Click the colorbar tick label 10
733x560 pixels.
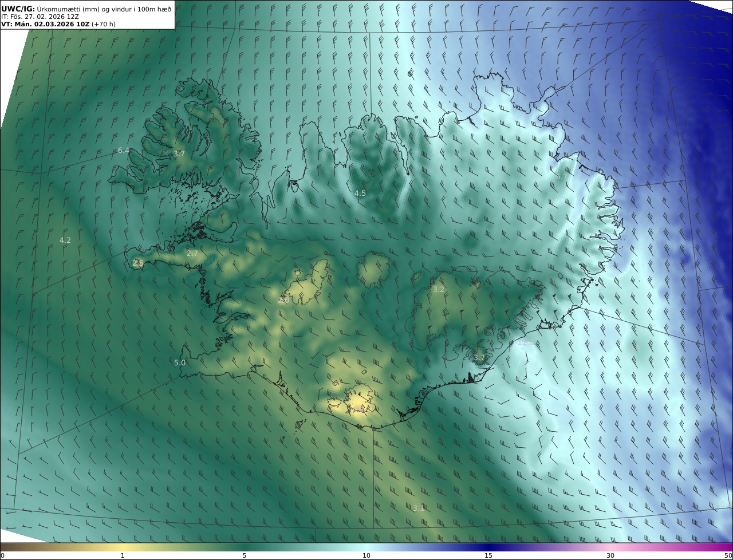click(366, 555)
